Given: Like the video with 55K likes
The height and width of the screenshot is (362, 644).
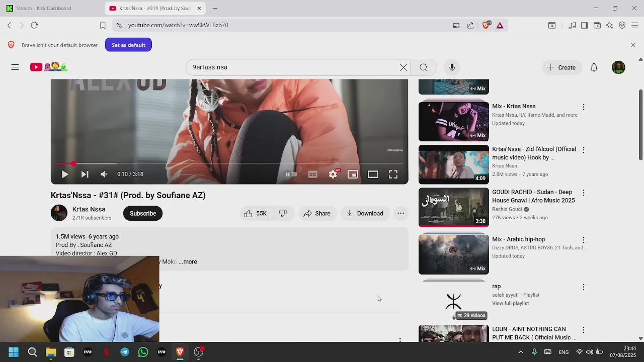Looking at the screenshot, I should pos(256,214).
